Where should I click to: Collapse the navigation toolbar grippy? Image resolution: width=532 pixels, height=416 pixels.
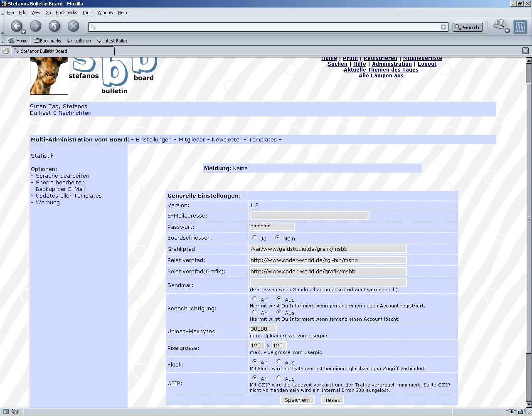coord(2,26)
